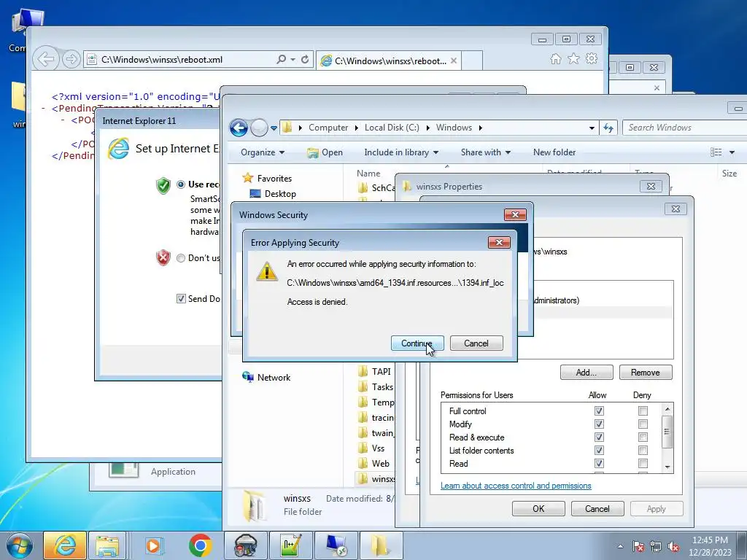Viewport: 747px width, 560px height.
Task: Click Cancel at bottom of permissions dialog
Action: pos(597,508)
